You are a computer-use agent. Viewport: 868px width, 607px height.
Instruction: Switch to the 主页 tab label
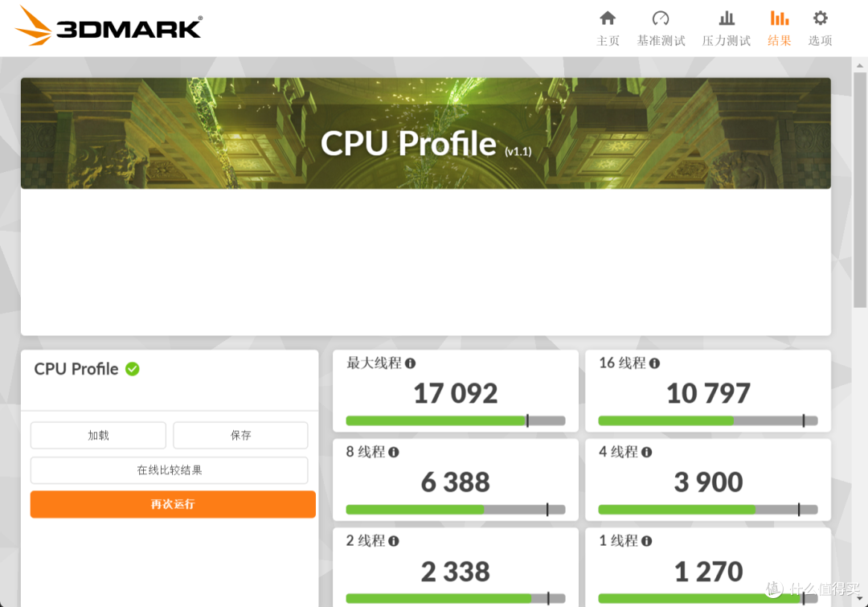[x=608, y=40]
